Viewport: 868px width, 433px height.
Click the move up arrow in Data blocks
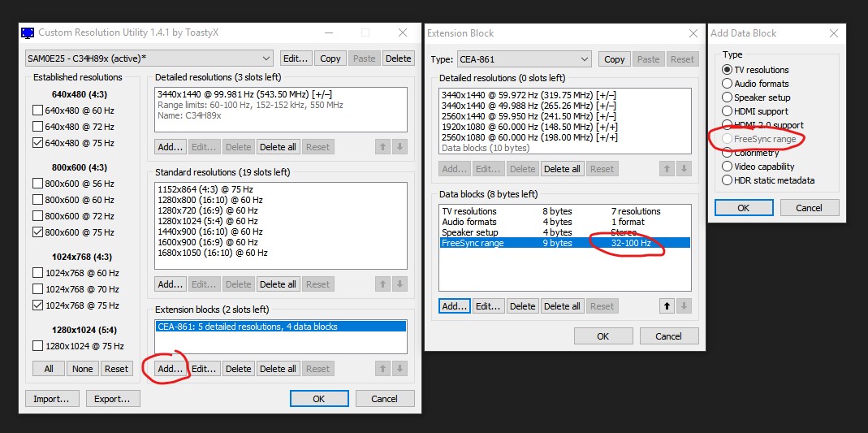(x=667, y=306)
